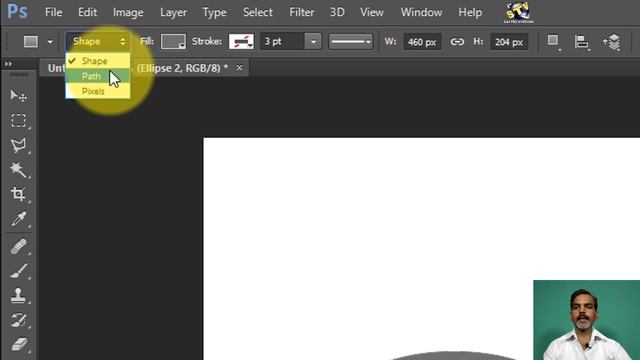This screenshot has width=640, height=360.
Task: Select the Polygonal Lasso tool
Action: pyautogui.click(x=18, y=145)
